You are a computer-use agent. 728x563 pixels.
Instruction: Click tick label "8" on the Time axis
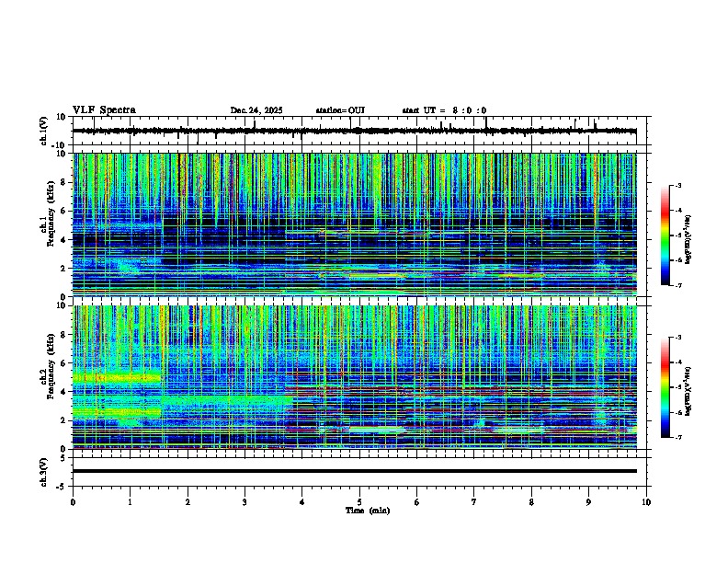pyautogui.click(x=531, y=502)
